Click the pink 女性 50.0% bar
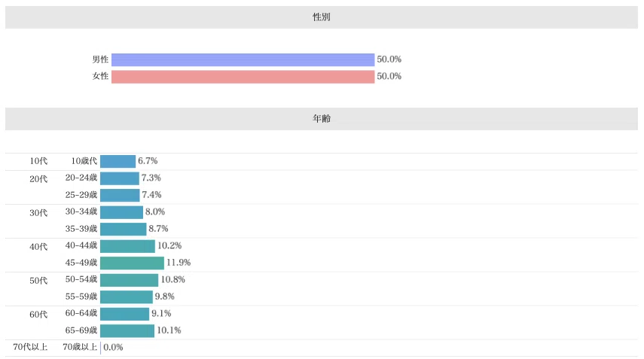The width and height of the screenshot is (644, 359). click(243, 77)
